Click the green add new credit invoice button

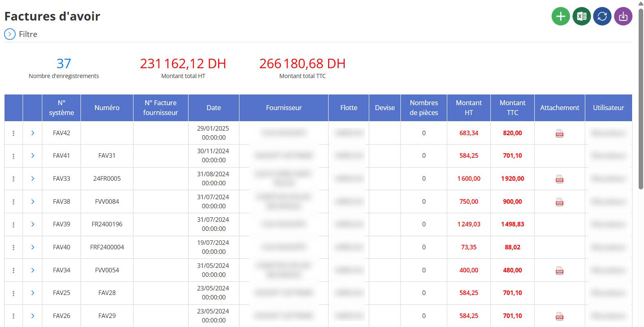click(x=561, y=16)
